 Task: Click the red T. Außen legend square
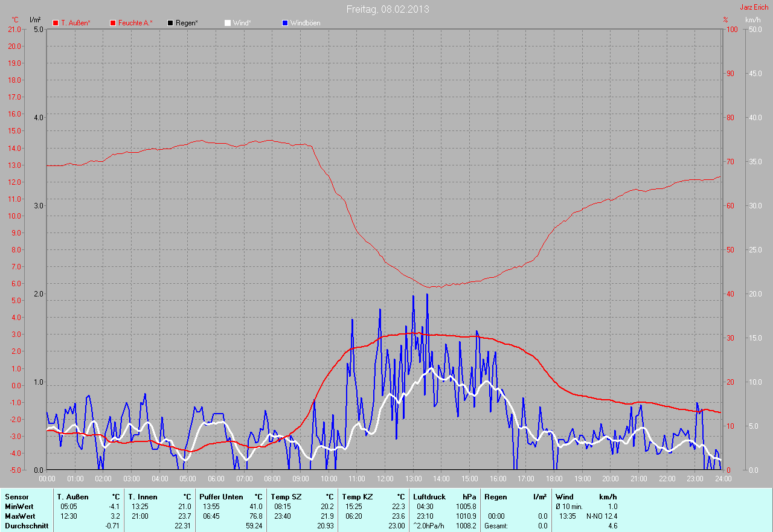click(56, 23)
